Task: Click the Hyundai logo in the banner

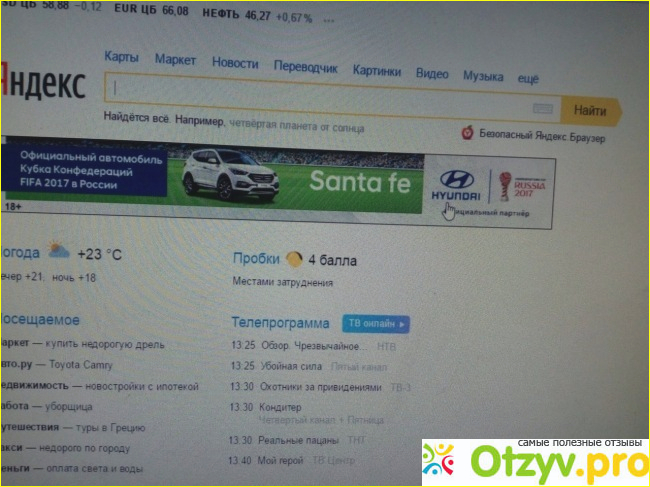Action: 456,187
